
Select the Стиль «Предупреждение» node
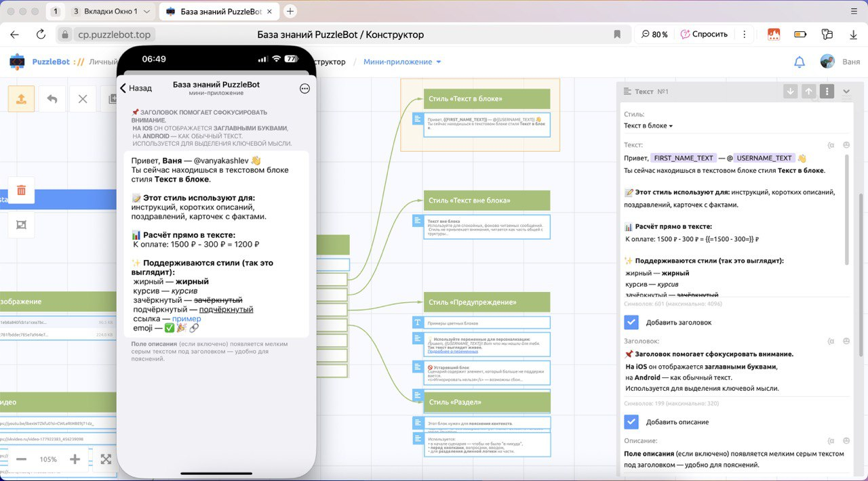point(487,302)
